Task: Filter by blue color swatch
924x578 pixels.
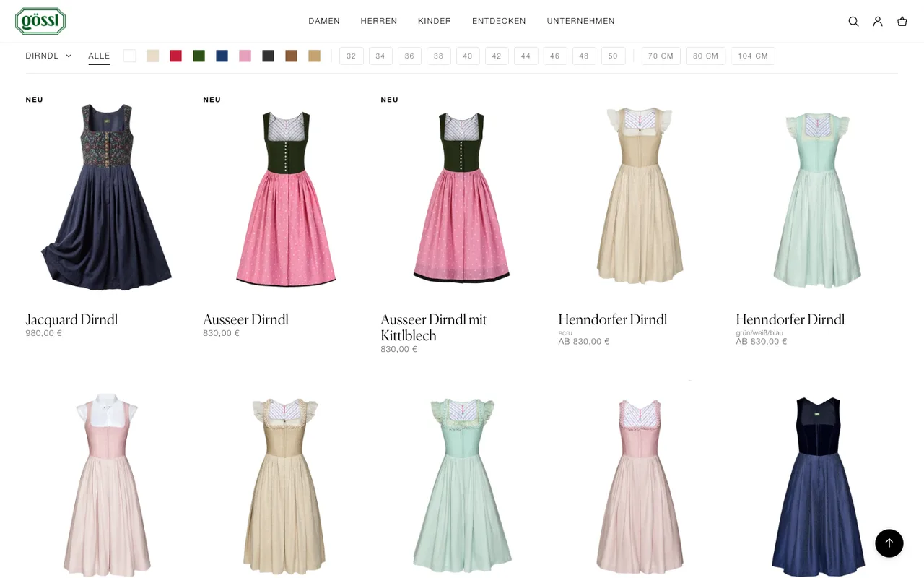Action: pos(222,56)
